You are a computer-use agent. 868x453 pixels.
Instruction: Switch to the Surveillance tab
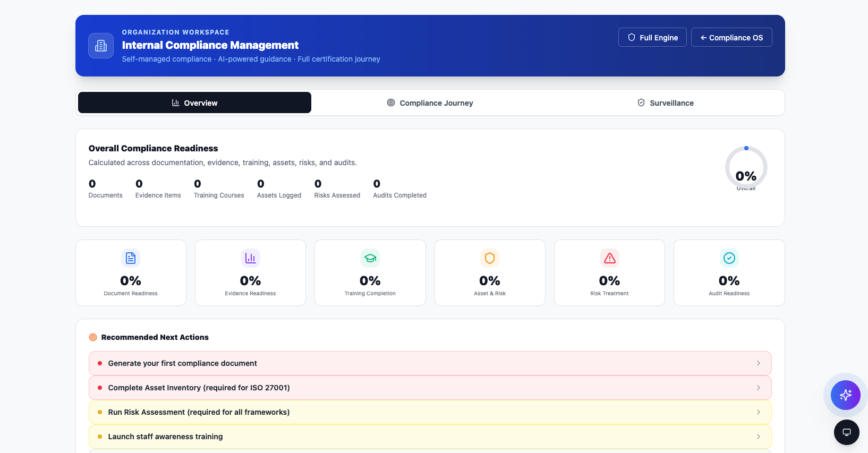pyautogui.click(x=666, y=102)
